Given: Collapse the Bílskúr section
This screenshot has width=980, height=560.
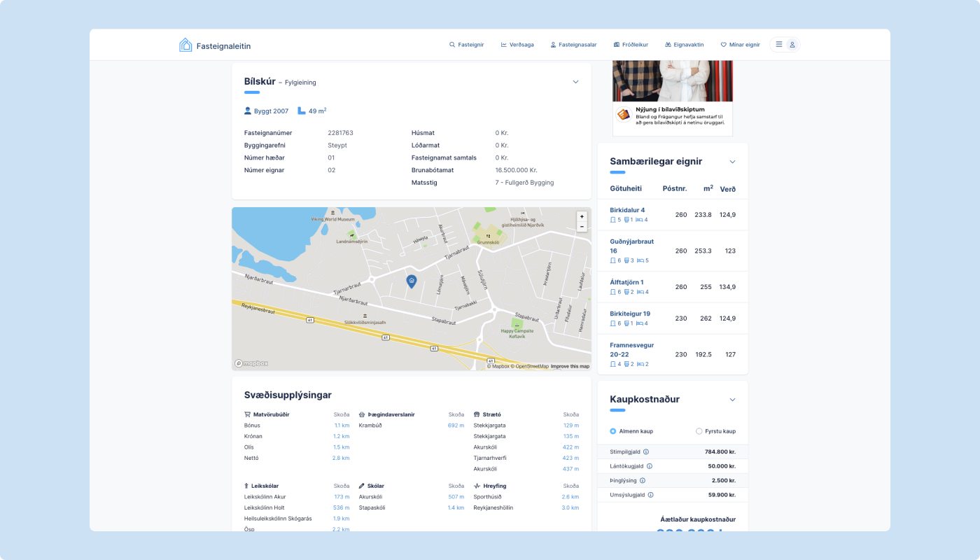Looking at the screenshot, I should point(575,82).
